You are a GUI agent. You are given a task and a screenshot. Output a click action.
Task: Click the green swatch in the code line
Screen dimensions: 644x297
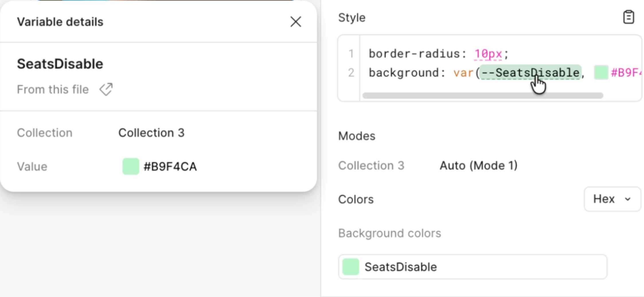click(x=601, y=73)
